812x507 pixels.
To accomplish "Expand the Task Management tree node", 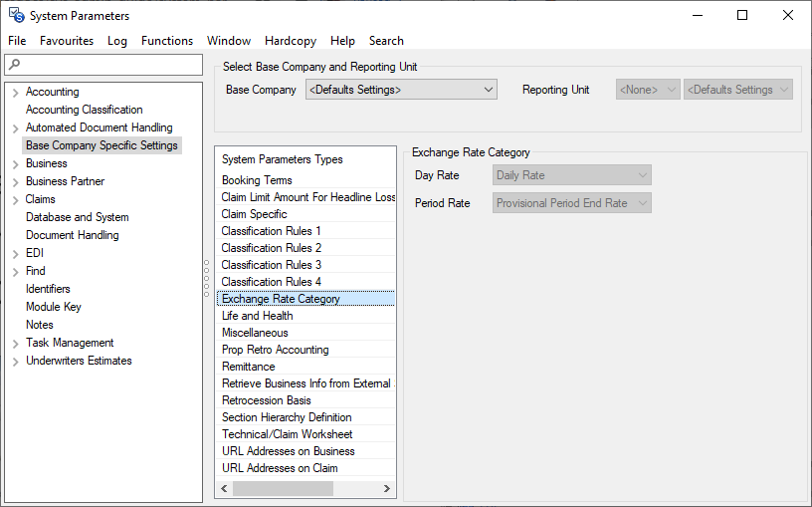I will click(15, 344).
